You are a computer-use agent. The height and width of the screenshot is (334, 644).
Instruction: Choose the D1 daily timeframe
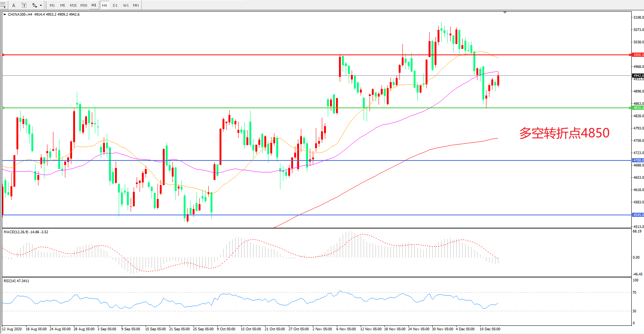pos(115,5)
